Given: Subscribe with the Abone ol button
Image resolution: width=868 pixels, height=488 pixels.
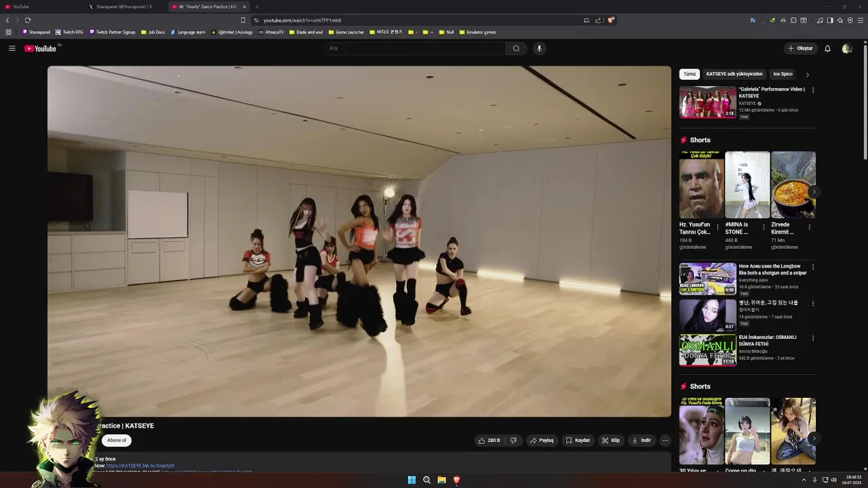Looking at the screenshot, I should [117, 441].
